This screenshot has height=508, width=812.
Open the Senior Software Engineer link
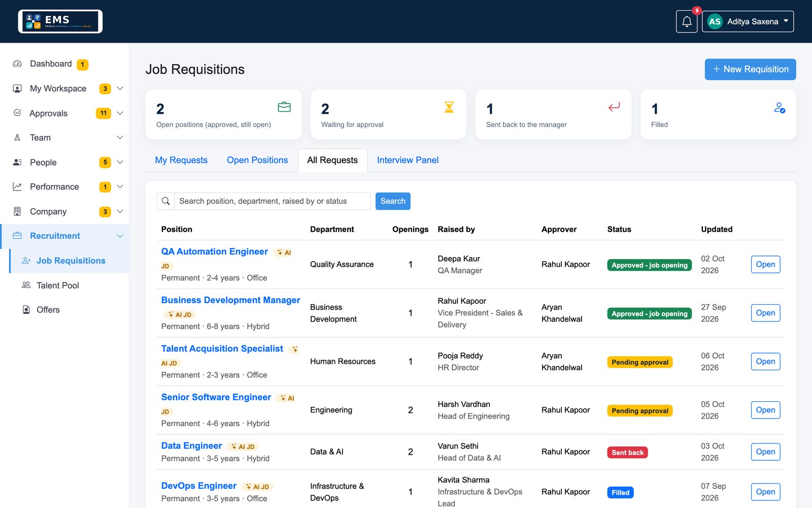[216, 397]
